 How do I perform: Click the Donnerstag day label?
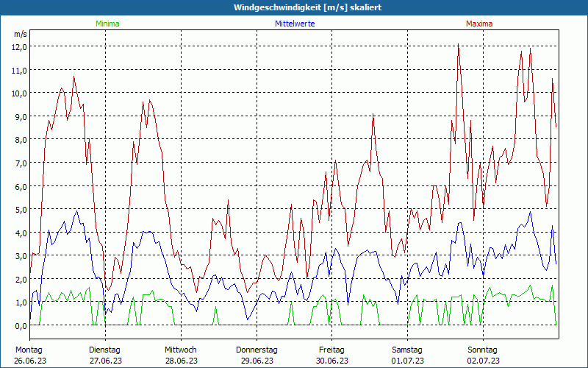[x=257, y=350]
